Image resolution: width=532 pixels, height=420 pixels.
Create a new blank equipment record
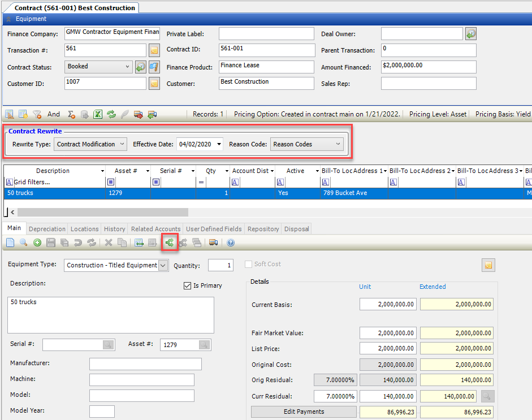(x=10, y=243)
